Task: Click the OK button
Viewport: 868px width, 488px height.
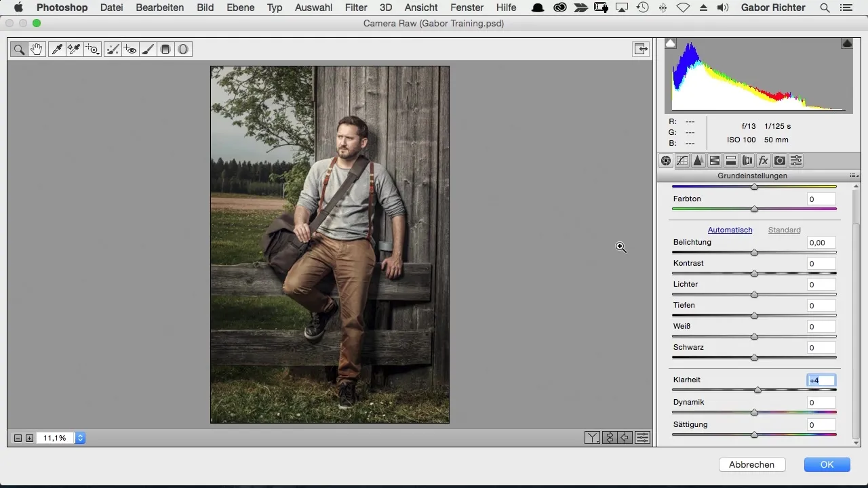Action: (827, 464)
